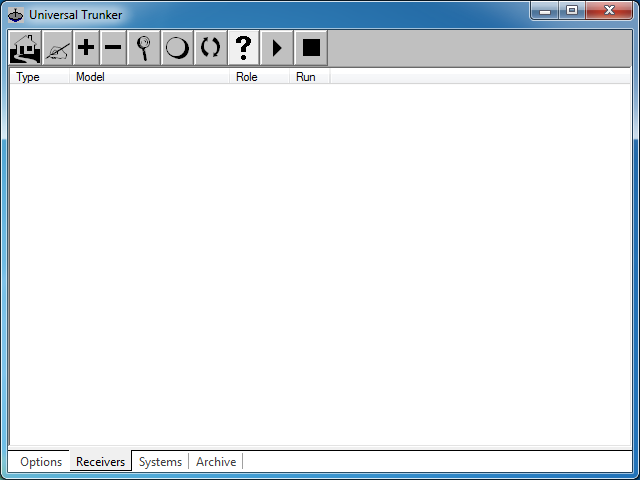Maximize the Universal Trunker window
This screenshot has width=640, height=480.
coord(572,11)
